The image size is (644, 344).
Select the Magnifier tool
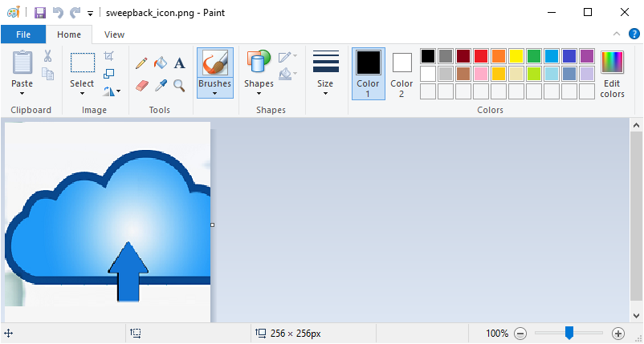click(x=179, y=85)
